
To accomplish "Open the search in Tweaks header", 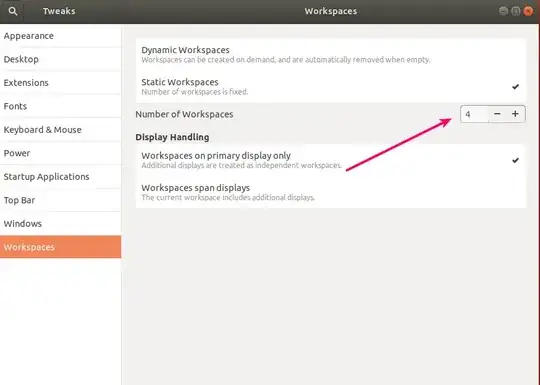I will [12, 11].
